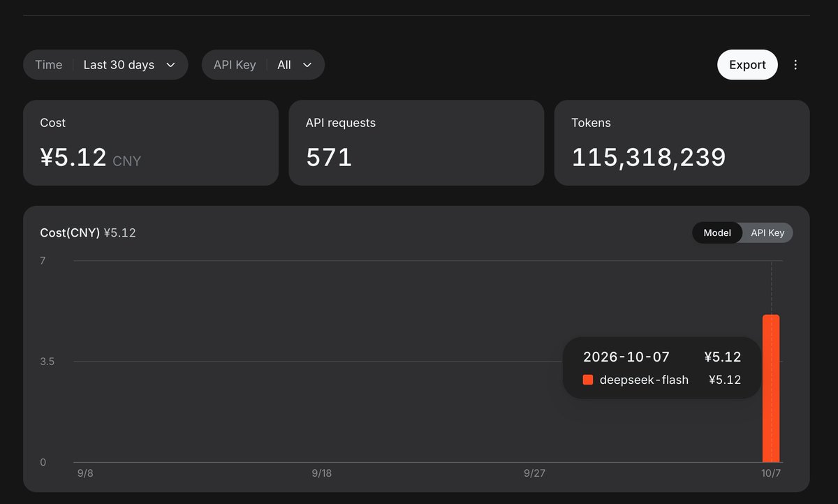The width and height of the screenshot is (838, 504).
Task: Click the 3.5 y-axis value label
Action: click(47, 362)
